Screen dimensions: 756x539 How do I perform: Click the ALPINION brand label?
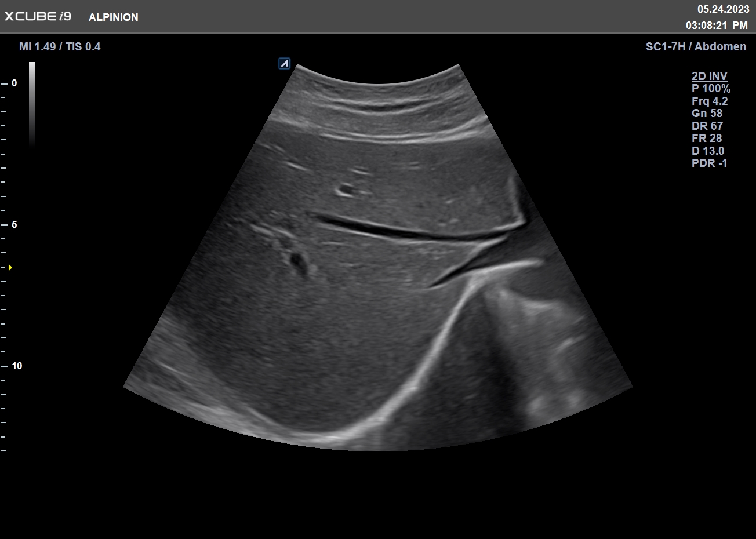(x=114, y=17)
